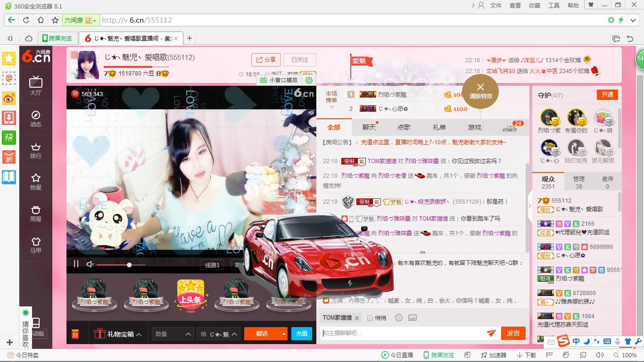Image resolution: width=644 pixels, height=362 pixels.
Task: Pause the live stream video
Action: click(76, 264)
